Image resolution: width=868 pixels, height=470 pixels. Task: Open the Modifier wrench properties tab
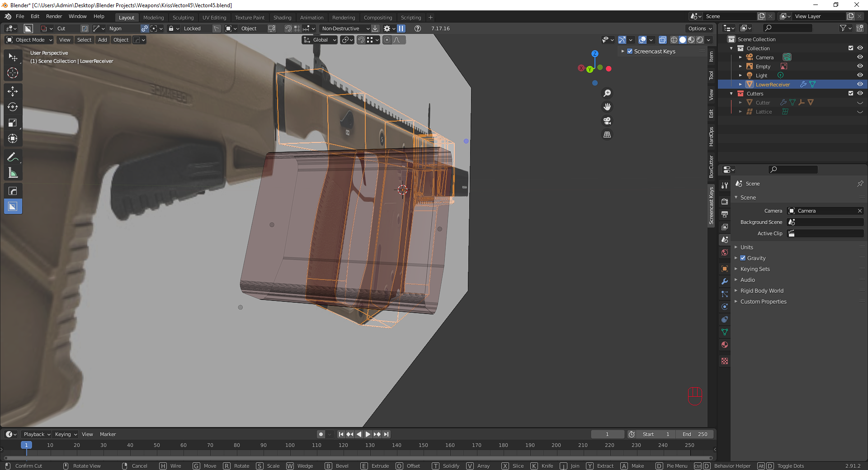(725, 281)
